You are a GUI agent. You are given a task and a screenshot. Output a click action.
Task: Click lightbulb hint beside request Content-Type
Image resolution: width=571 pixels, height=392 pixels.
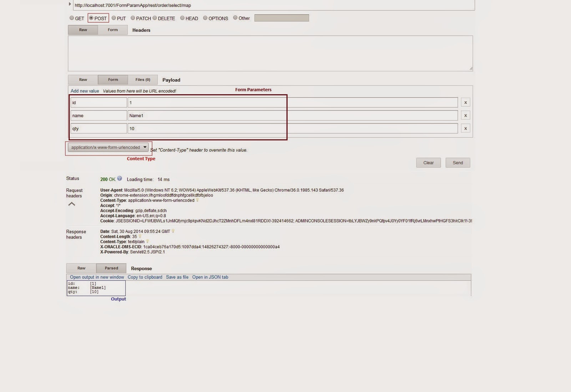tap(197, 200)
